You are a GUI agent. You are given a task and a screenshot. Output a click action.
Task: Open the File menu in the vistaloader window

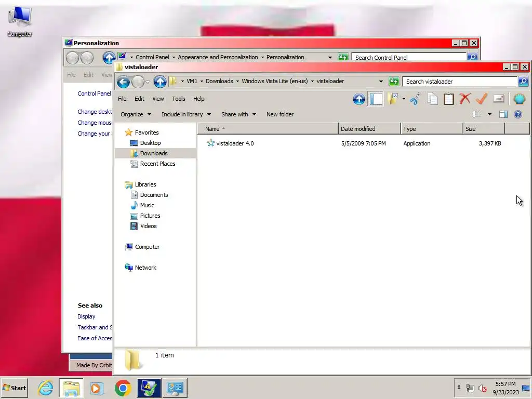122,99
